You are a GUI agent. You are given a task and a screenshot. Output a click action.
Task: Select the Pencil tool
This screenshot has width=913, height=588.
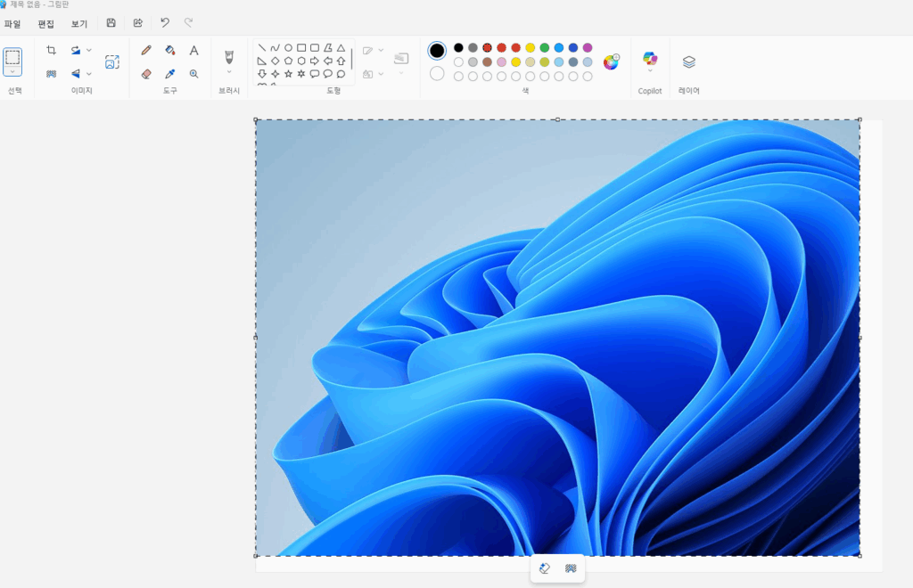[x=146, y=51]
